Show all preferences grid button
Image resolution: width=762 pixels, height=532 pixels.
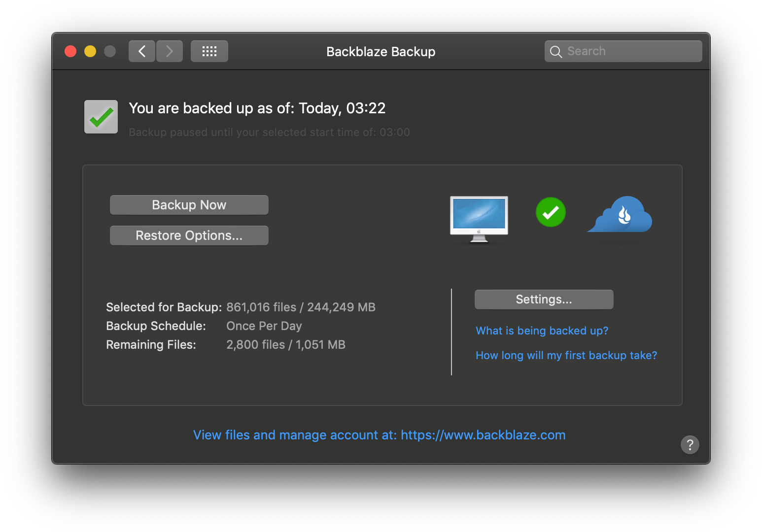click(x=209, y=51)
